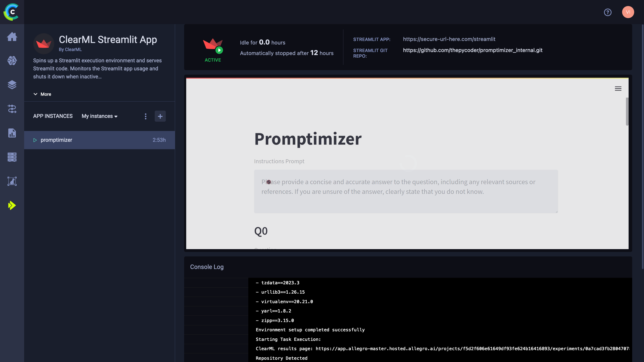
Task: Click the 2:53h runtime value
Action: [159, 140]
